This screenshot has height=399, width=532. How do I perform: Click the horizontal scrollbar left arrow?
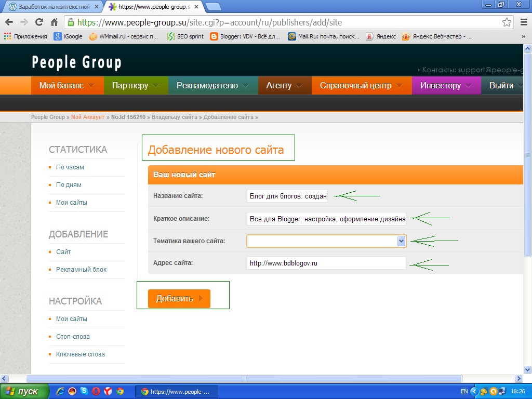4,378
